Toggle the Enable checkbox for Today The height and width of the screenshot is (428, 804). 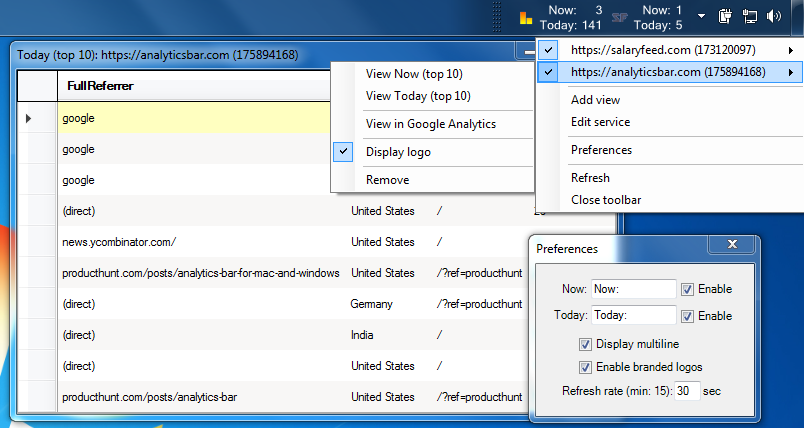click(x=687, y=316)
